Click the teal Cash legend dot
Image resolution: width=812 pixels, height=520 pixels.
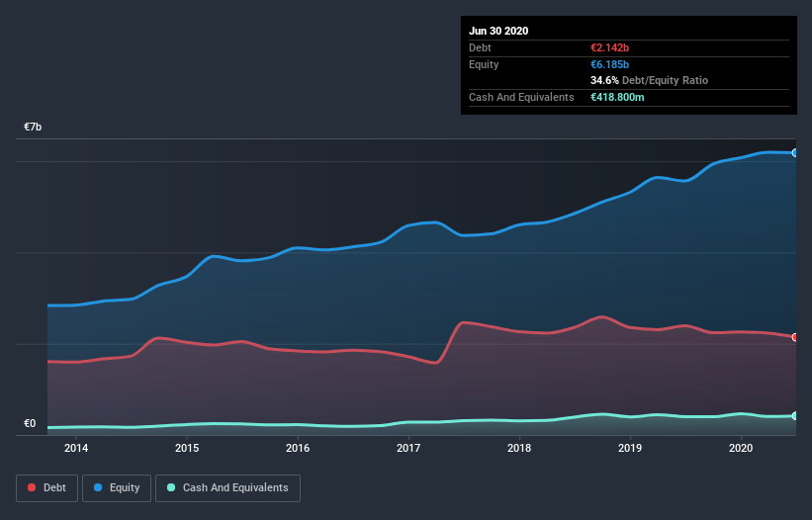171,487
